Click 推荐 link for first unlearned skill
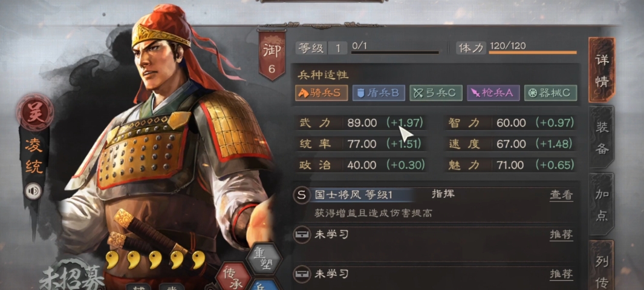 (561, 235)
